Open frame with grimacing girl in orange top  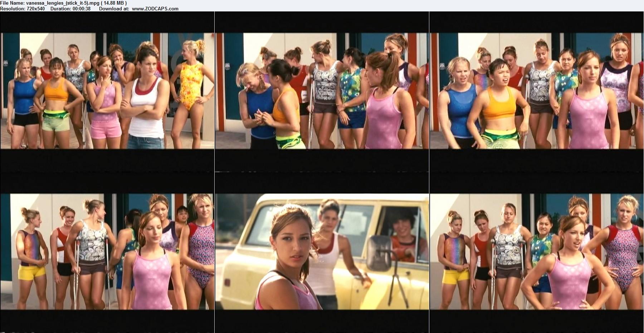[537, 91]
